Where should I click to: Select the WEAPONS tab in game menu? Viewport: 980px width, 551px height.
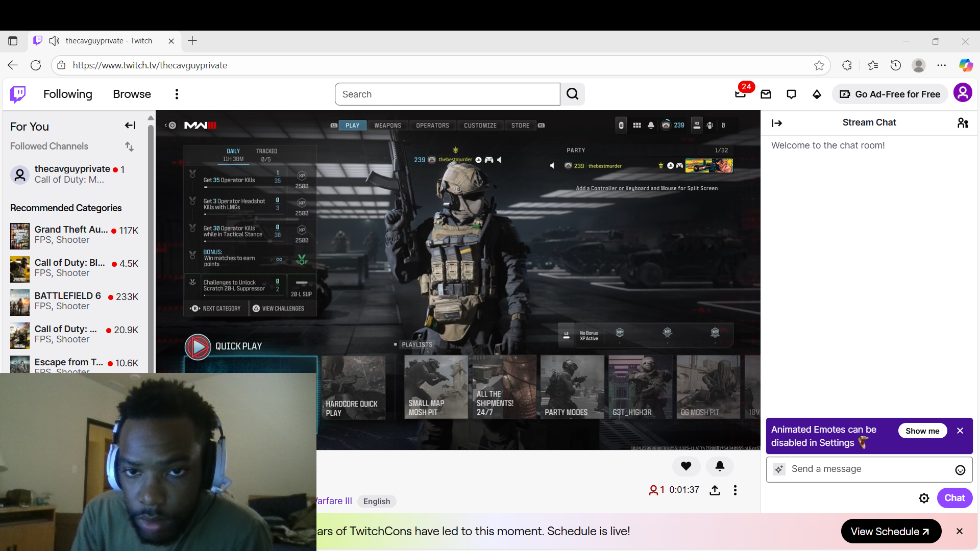pos(387,126)
